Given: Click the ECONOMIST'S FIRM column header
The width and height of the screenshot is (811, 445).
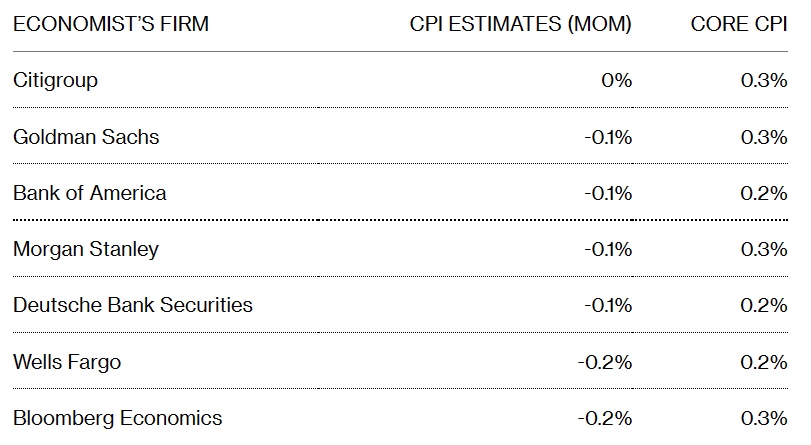Looking at the screenshot, I should tap(111, 24).
